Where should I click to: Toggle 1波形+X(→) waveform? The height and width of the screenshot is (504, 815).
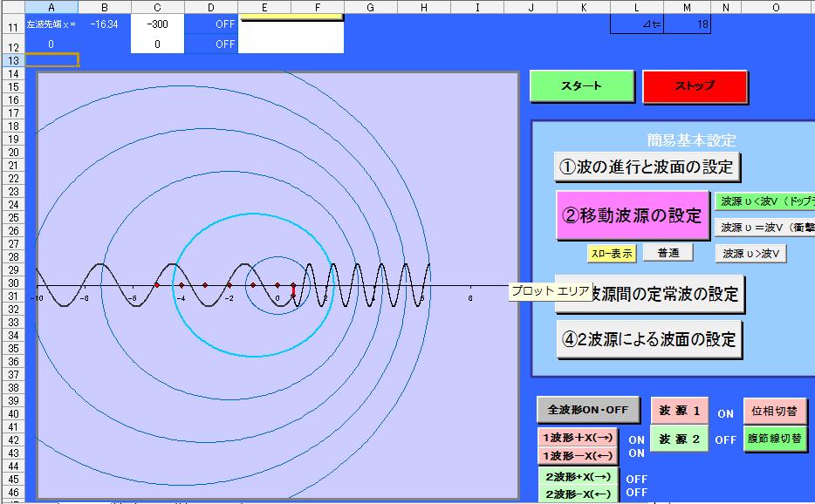click(578, 438)
